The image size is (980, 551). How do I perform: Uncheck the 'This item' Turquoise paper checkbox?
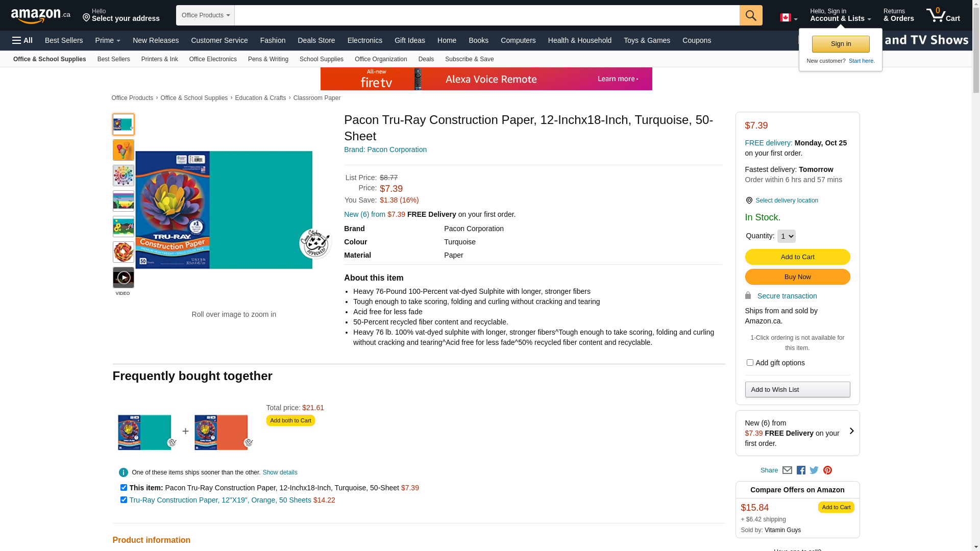[124, 488]
